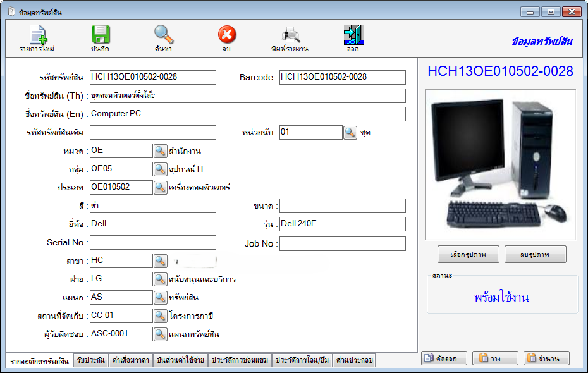This screenshot has width=588, height=373.
Task: Click the สถานที่จัดเก็บ field with CC-01
Action: (121, 315)
